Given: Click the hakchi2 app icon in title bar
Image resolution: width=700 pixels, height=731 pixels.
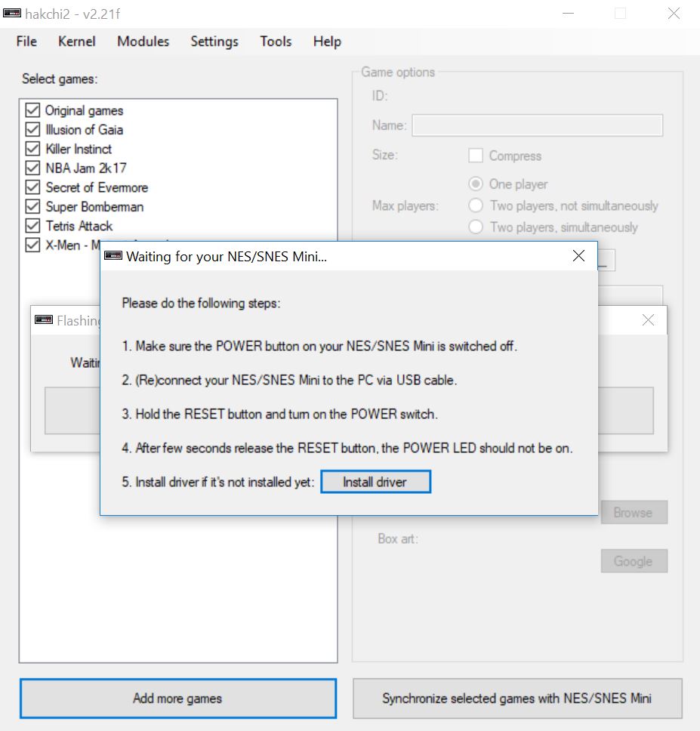Looking at the screenshot, I should point(12,14).
